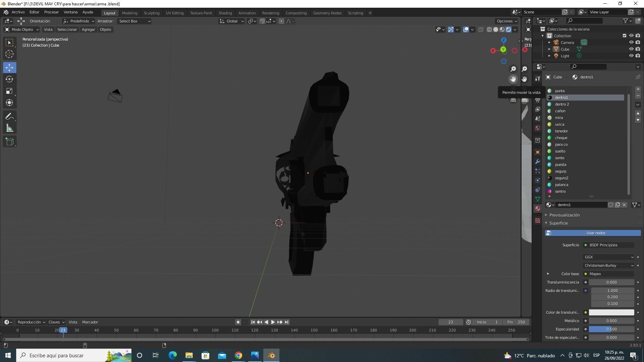Activate the Move tool
The image size is (644, 362).
point(9,68)
